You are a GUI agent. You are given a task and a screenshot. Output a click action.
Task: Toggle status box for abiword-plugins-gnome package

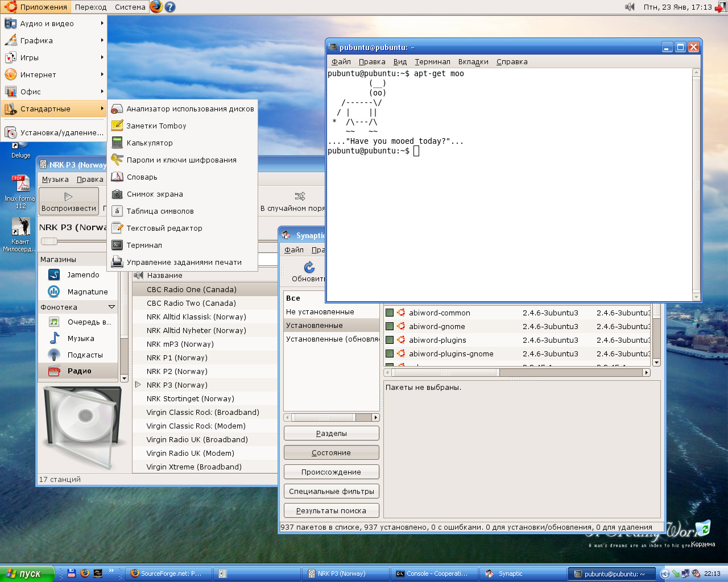point(390,354)
